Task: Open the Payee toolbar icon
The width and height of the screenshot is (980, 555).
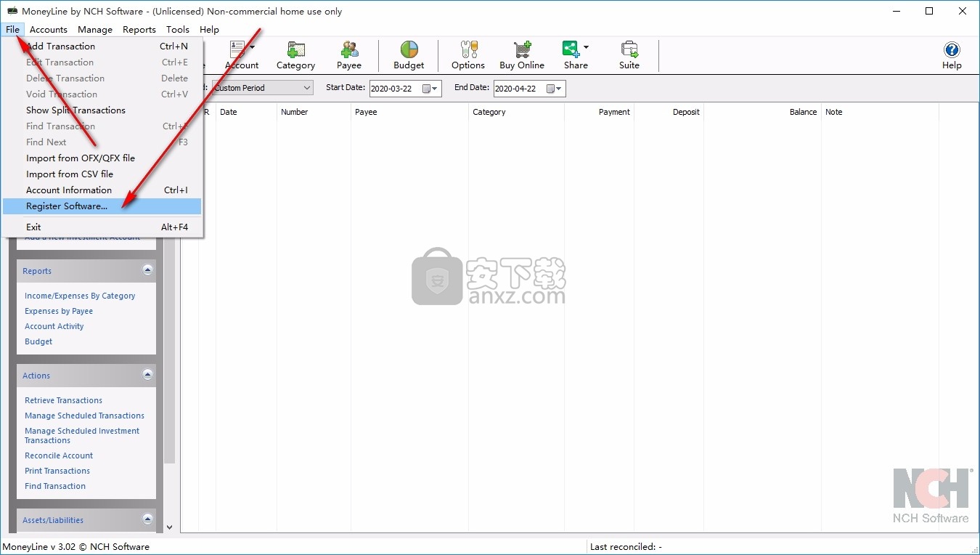Action: pyautogui.click(x=349, y=55)
